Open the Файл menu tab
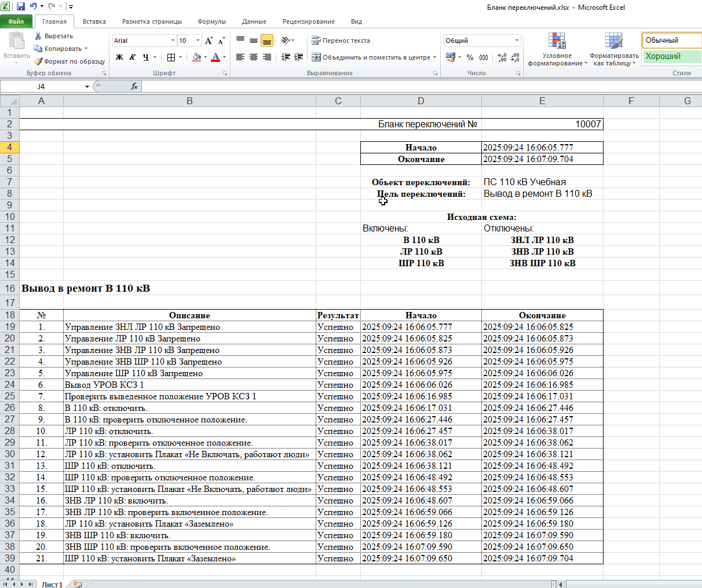 point(16,21)
